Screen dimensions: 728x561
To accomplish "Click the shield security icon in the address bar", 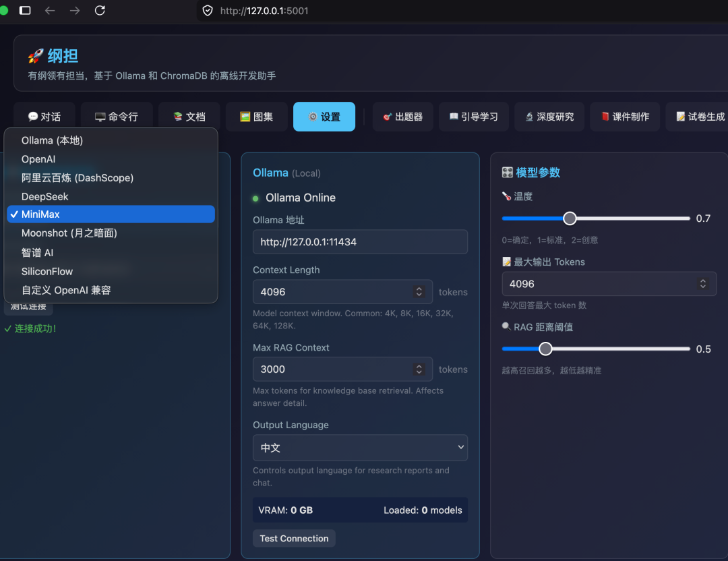I will [x=208, y=10].
